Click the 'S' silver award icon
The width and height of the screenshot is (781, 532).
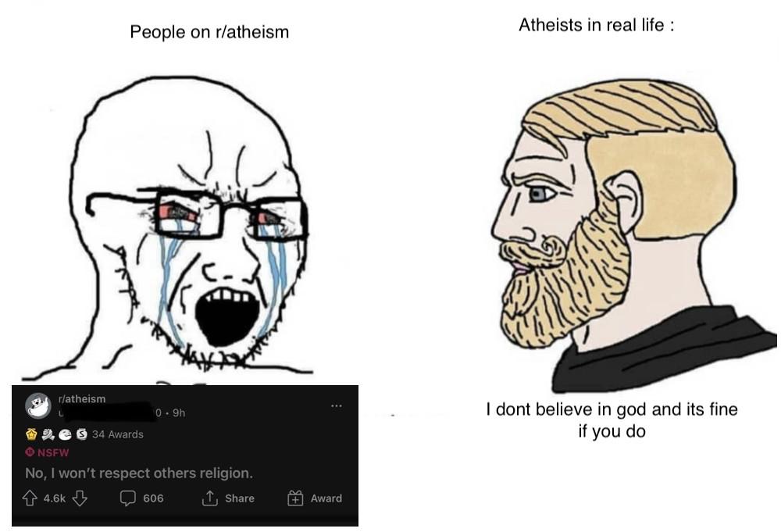click(82, 434)
